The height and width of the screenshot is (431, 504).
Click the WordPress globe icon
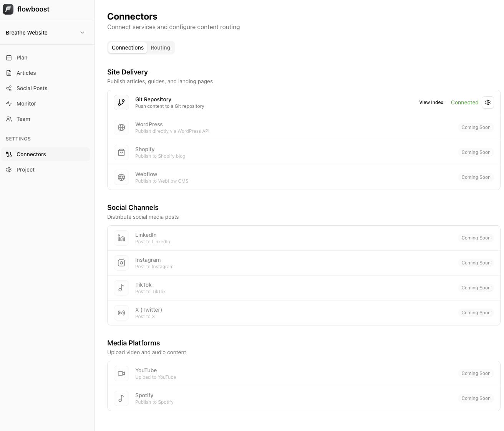tap(121, 127)
